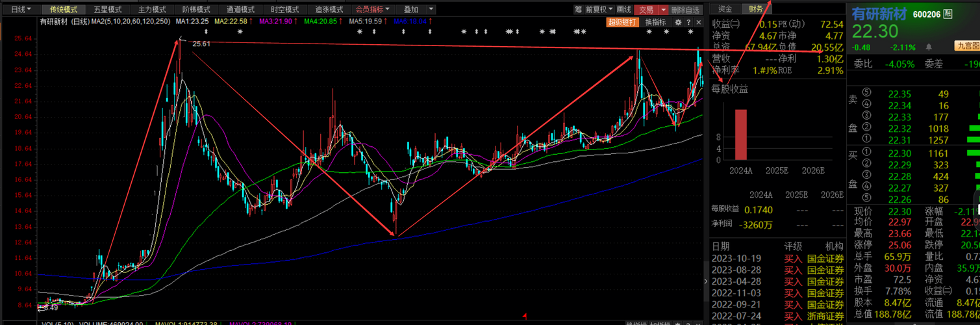
Task: Click the 25.61 high price label on chart
Action: point(202,44)
